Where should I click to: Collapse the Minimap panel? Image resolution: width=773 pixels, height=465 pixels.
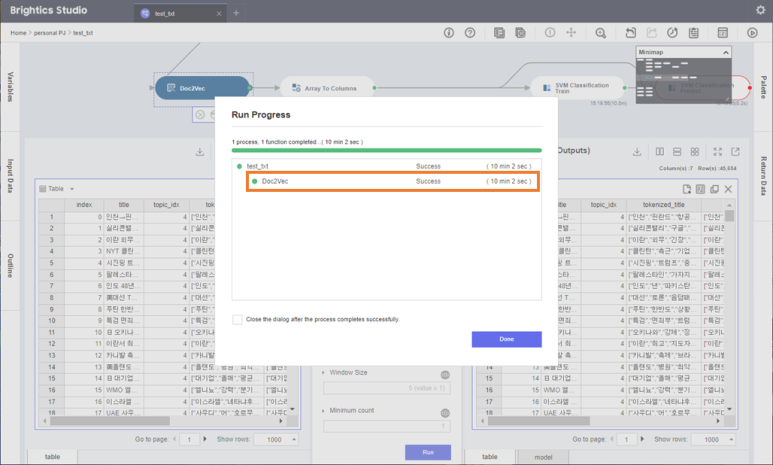click(726, 52)
